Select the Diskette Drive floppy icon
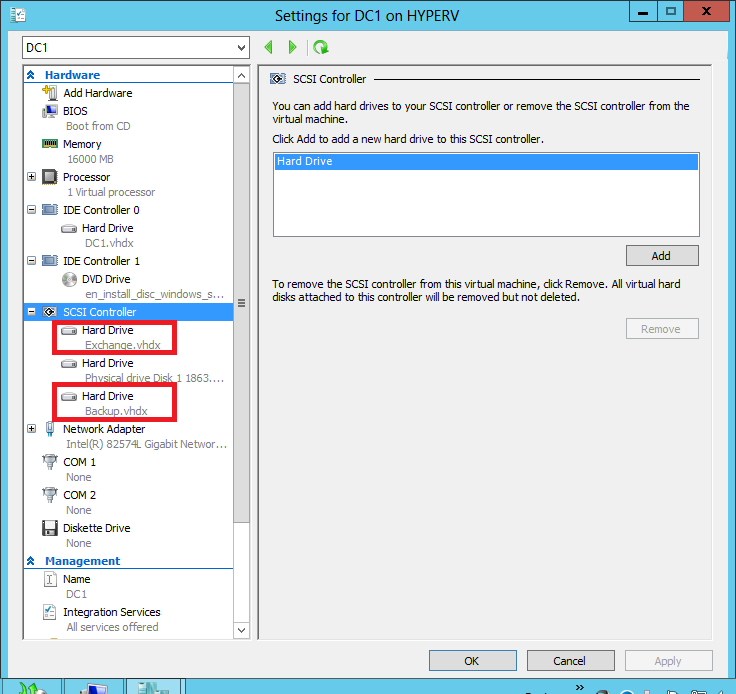Viewport: 736px width, 694px height. [x=50, y=528]
